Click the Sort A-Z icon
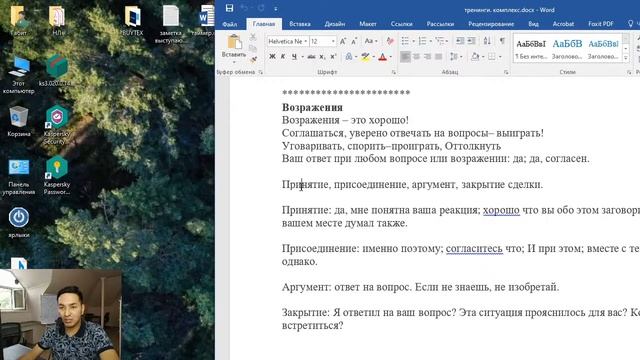This screenshot has height=360, width=640. 487,41
